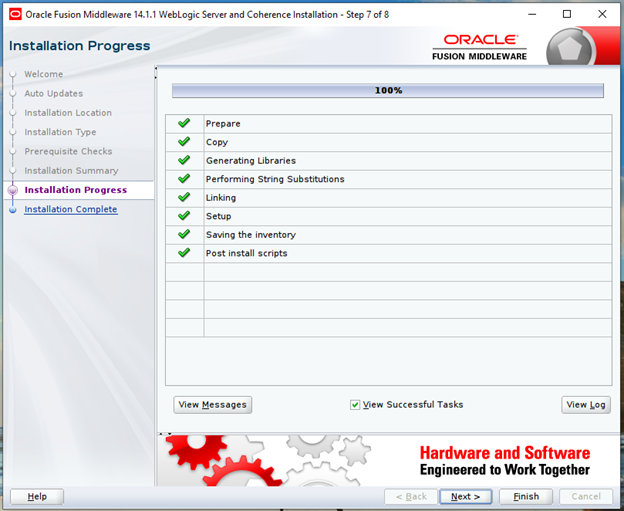Click the Installation Progress step bullet icon

tap(13, 190)
